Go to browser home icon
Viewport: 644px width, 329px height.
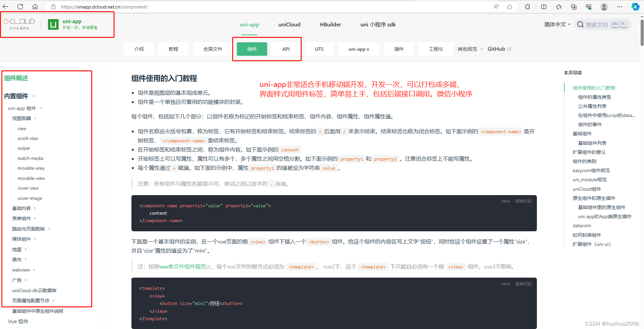coord(35,7)
